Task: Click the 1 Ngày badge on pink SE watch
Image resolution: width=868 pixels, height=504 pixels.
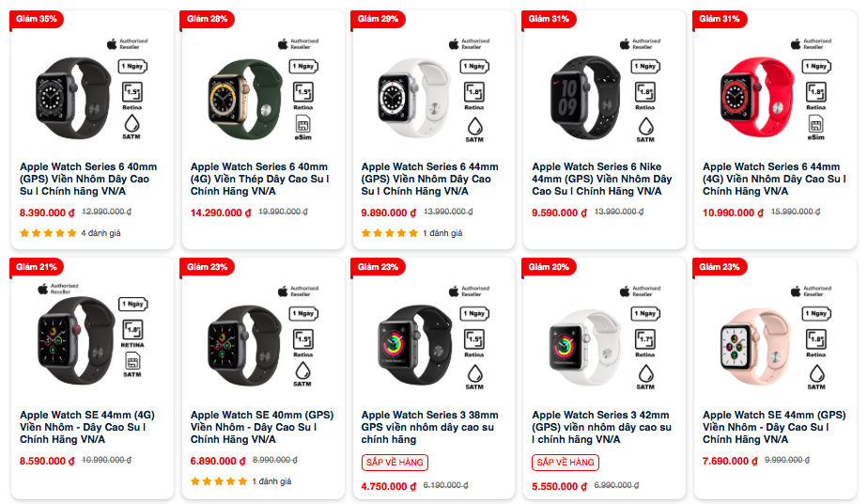Action: click(x=816, y=313)
